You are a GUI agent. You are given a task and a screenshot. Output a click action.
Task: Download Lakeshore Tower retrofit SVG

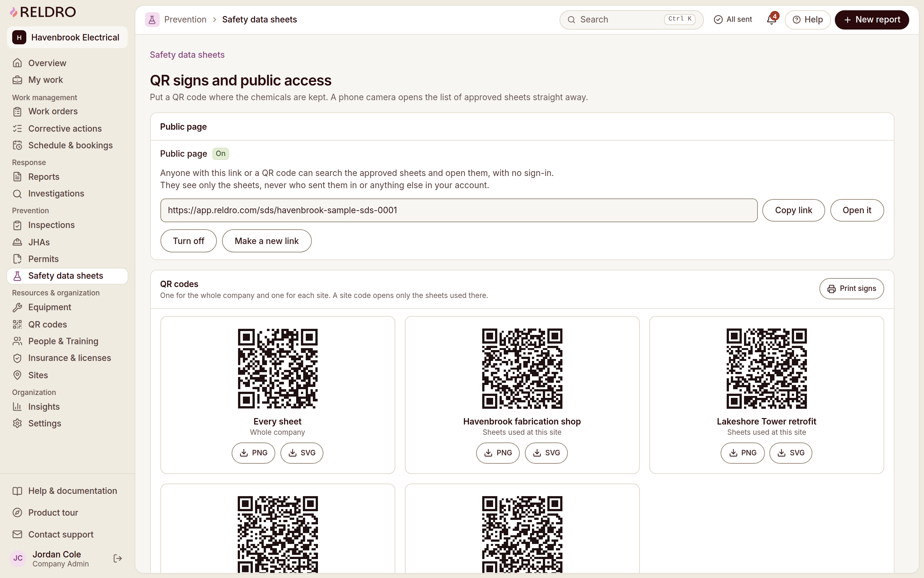(x=790, y=453)
